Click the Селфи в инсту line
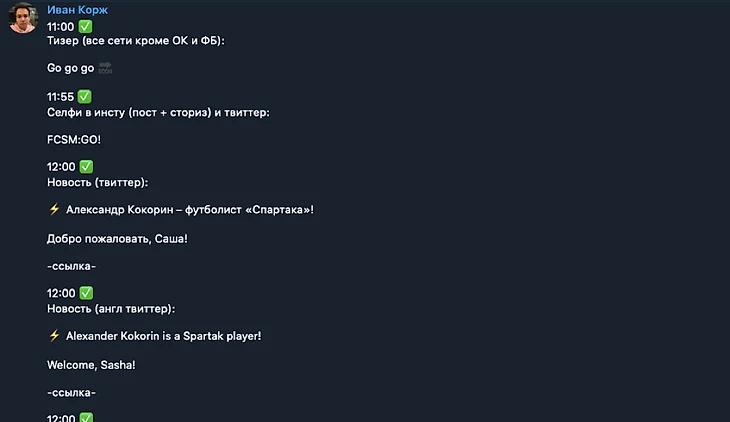 pyautogui.click(x=158, y=113)
